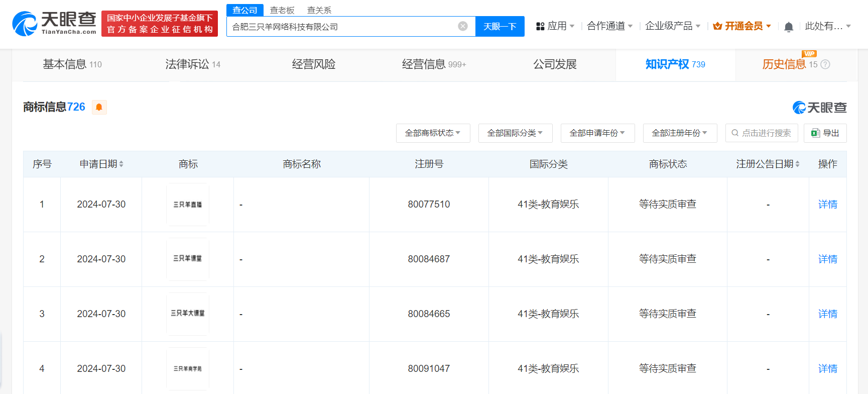
Task: Click registration number 80091047 cell
Action: pos(429,369)
